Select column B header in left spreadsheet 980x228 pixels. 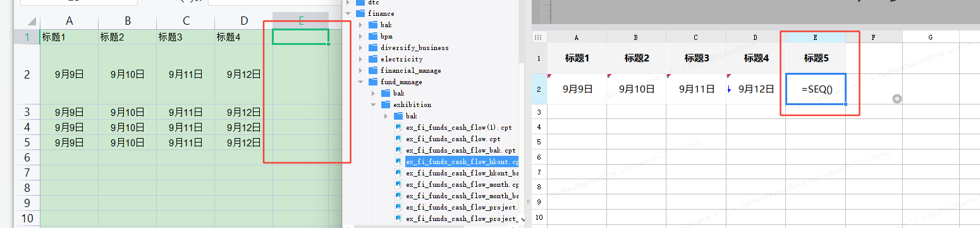tap(127, 21)
